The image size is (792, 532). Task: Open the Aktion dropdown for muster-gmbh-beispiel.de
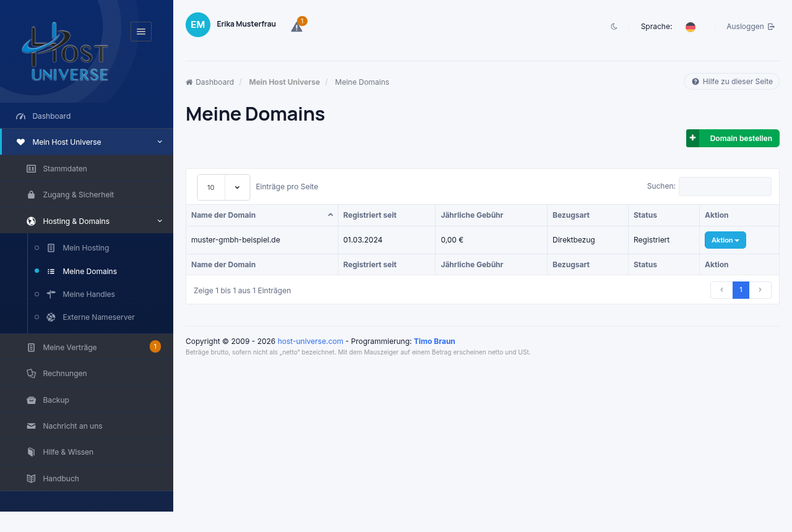click(725, 240)
